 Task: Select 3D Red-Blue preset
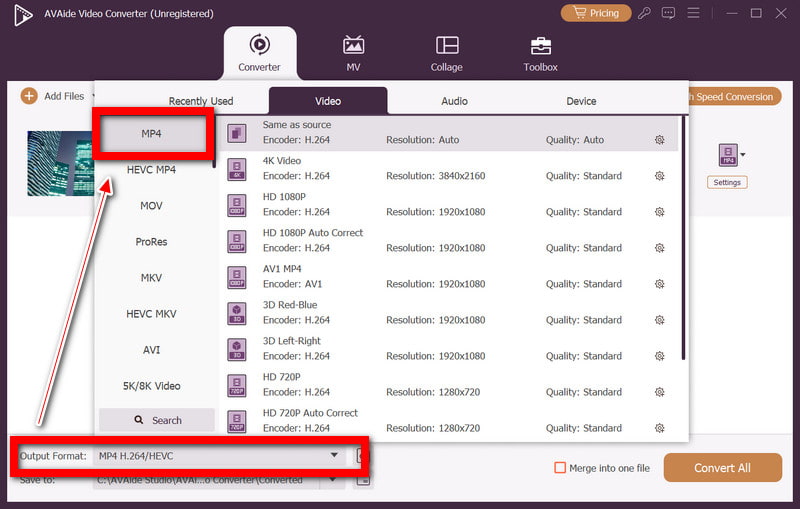(449, 313)
